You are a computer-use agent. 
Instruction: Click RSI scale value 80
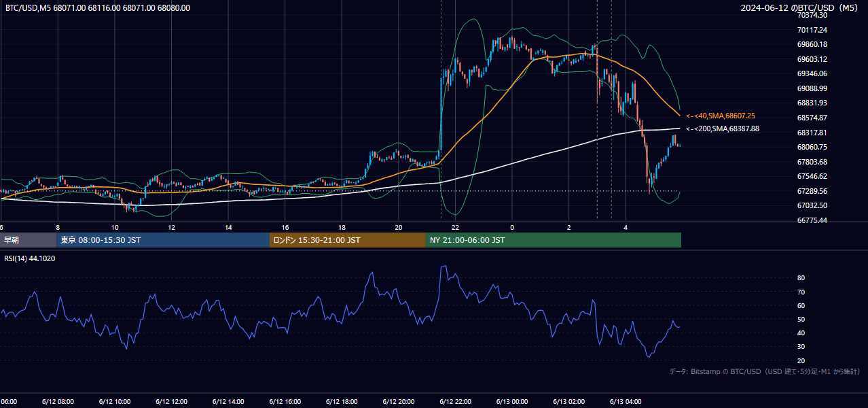(x=801, y=278)
